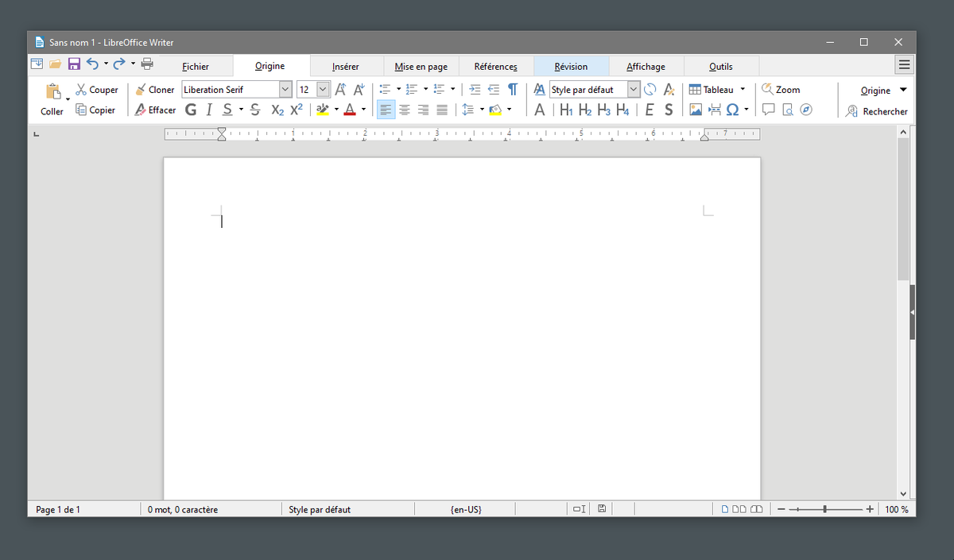This screenshot has height=560, width=954.
Task: Apply Heading 3 style H3
Action: pos(603,110)
